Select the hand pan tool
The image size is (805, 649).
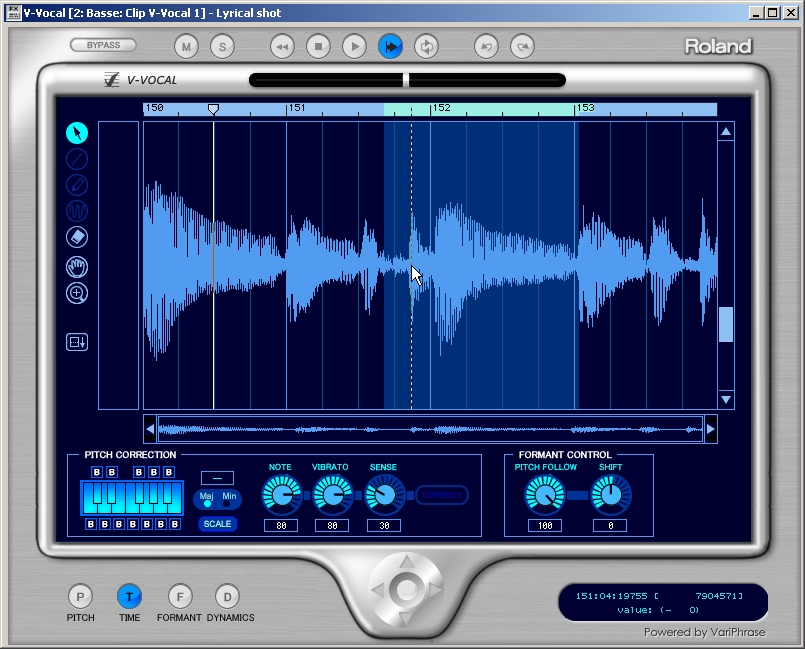pos(75,266)
